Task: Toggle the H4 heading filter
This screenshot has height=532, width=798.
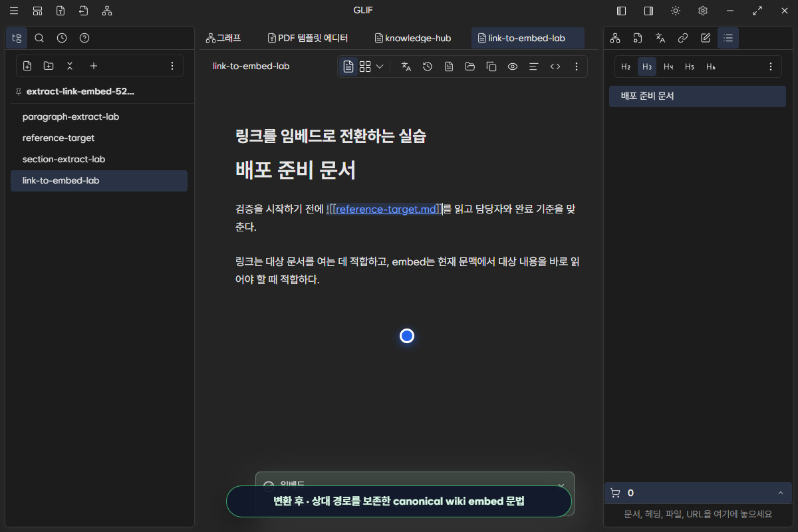Action: click(x=668, y=66)
